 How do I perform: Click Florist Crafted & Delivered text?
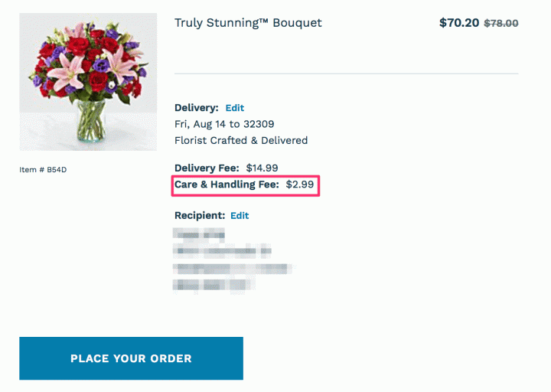241,141
